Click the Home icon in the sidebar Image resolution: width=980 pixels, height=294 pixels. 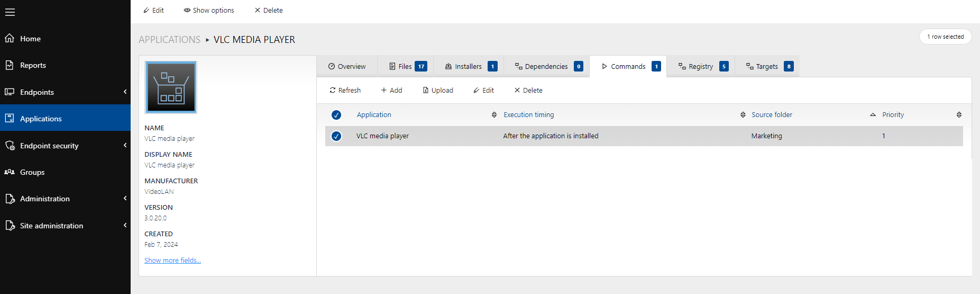(x=10, y=38)
